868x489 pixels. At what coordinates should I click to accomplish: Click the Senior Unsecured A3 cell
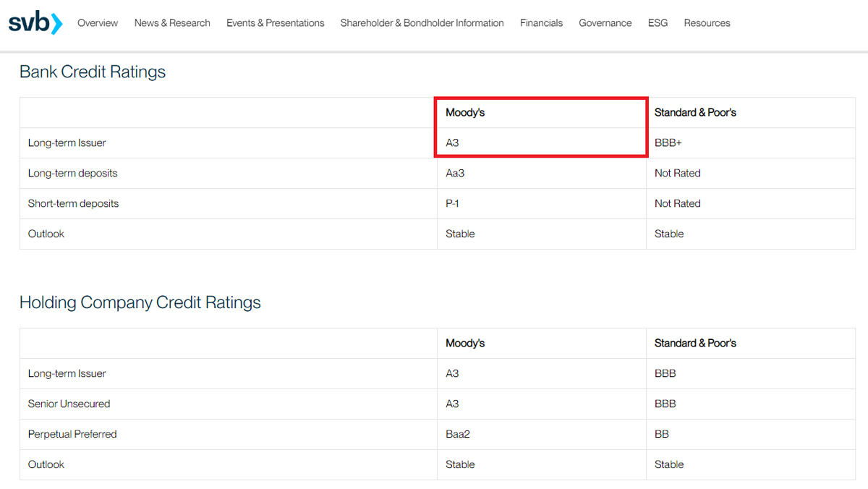[x=542, y=404]
